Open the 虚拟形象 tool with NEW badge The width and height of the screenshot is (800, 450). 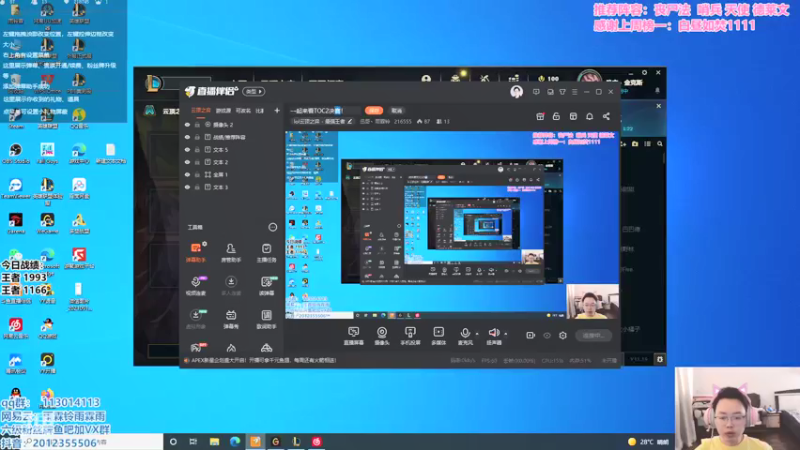click(x=195, y=319)
